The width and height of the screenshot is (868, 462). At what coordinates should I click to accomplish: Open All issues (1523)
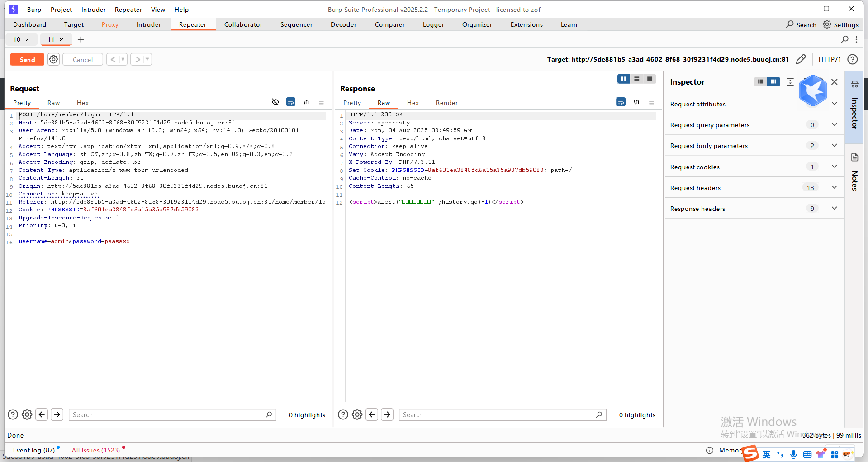pyautogui.click(x=96, y=450)
